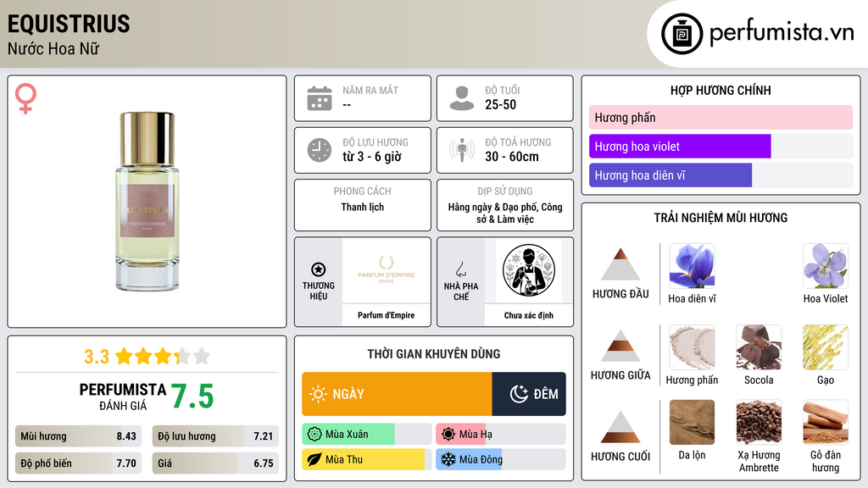Click the Mùa Xuân season bar
Image resolution: width=868 pixels, height=488 pixels.
point(366,435)
